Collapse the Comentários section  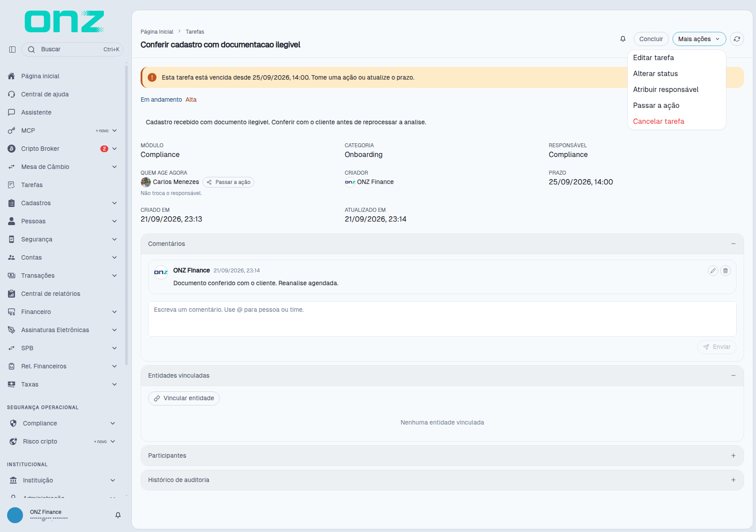click(733, 244)
